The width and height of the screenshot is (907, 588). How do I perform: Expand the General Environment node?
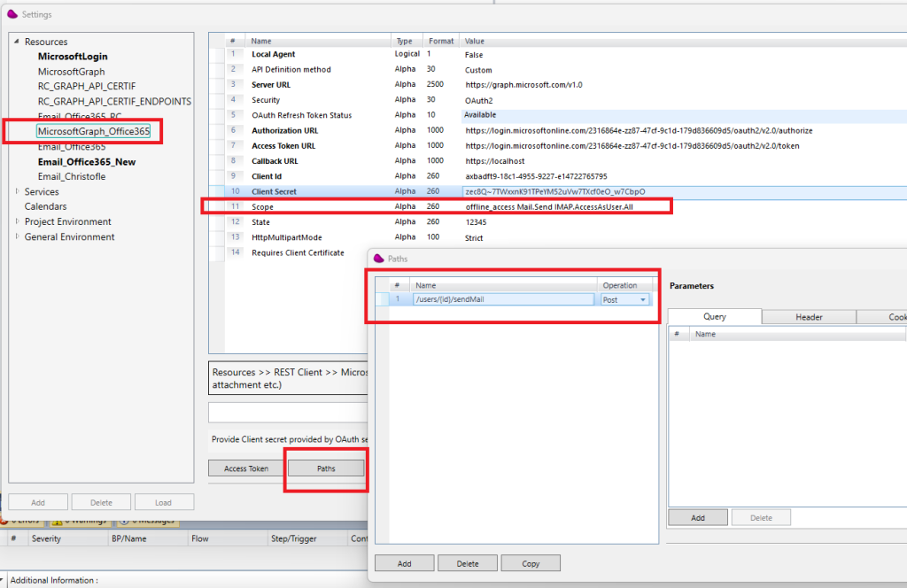click(x=17, y=237)
